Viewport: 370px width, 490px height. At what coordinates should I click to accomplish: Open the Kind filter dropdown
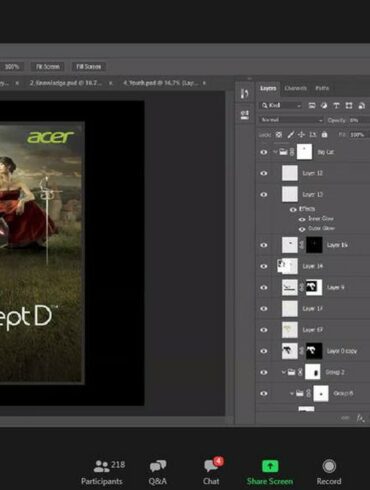281,106
